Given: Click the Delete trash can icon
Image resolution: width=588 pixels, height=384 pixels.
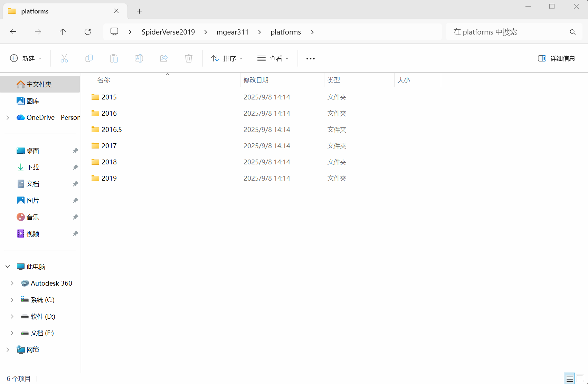Looking at the screenshot, I should coord(189,58).
